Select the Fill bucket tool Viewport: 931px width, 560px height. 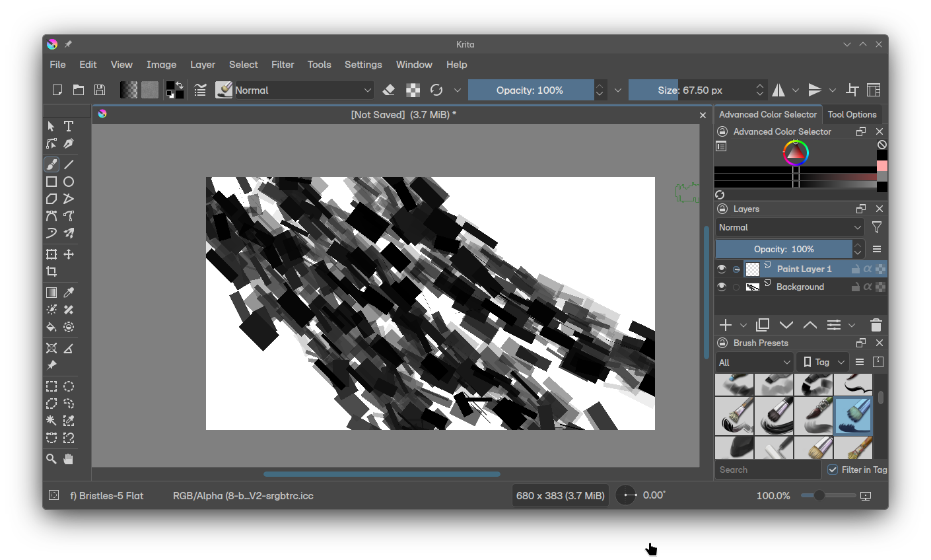[52, 327]
